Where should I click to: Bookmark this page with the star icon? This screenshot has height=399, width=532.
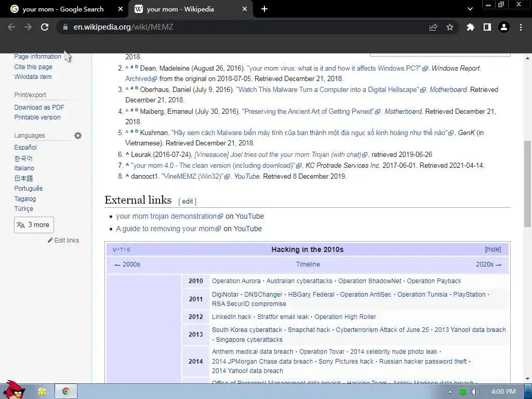click(x=450, y=27)
